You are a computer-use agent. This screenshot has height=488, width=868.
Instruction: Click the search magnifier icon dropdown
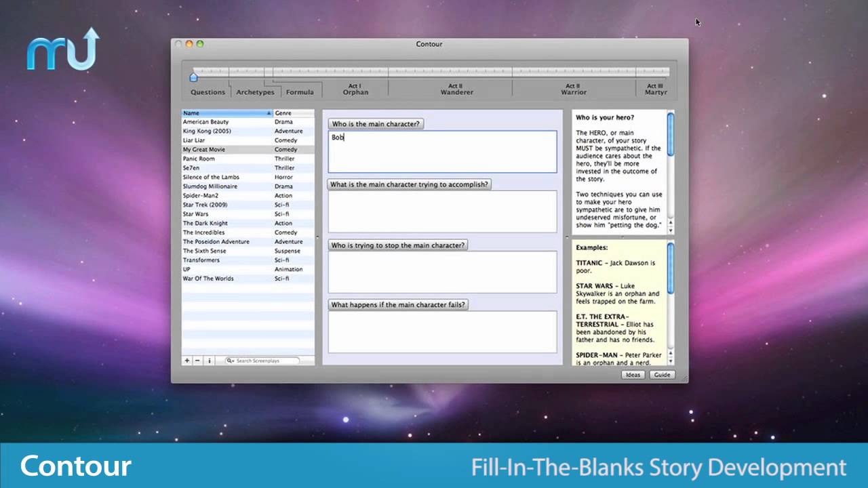(x=231, y=361)
